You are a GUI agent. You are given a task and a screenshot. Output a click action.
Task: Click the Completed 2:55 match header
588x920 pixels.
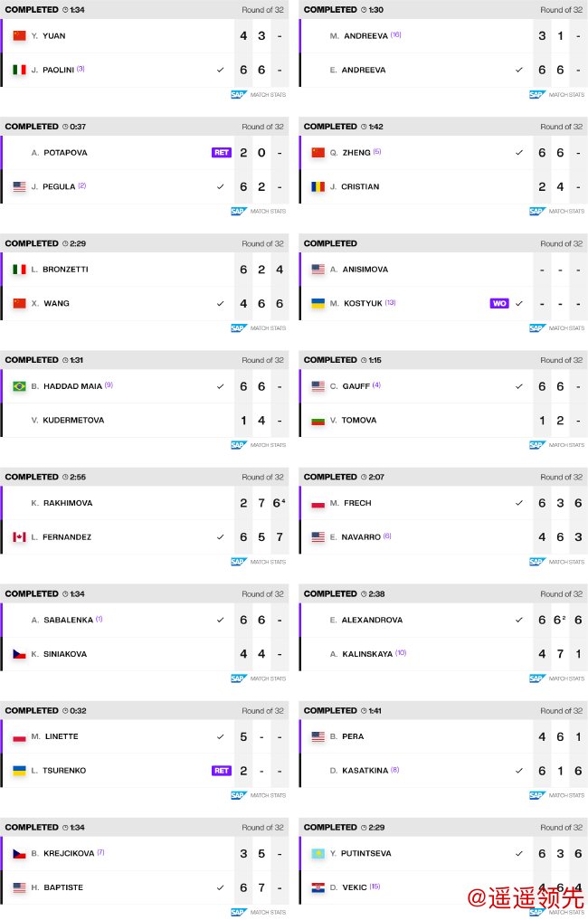(44, 477)
